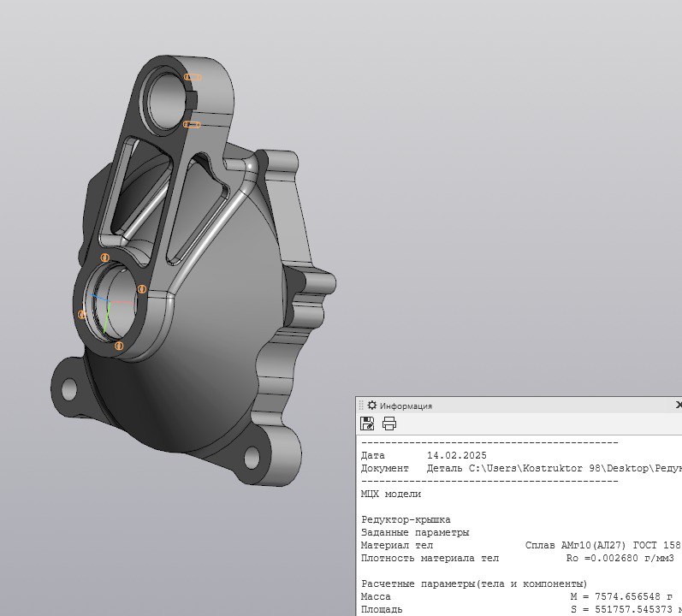This screenshot has width=682, height=616.
Task: Click the Редуктор-крышка model name text
Action: tap(406, 519)
